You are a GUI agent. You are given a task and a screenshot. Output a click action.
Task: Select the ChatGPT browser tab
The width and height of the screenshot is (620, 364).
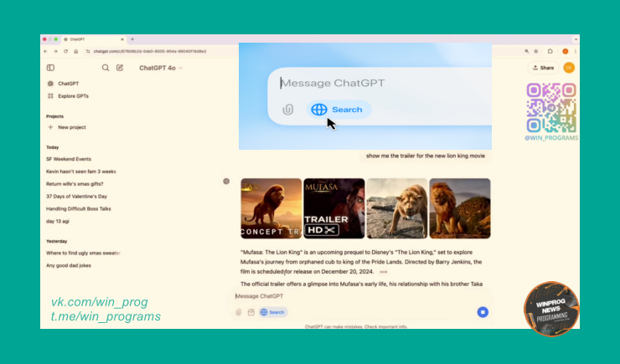tap(94, 39)
